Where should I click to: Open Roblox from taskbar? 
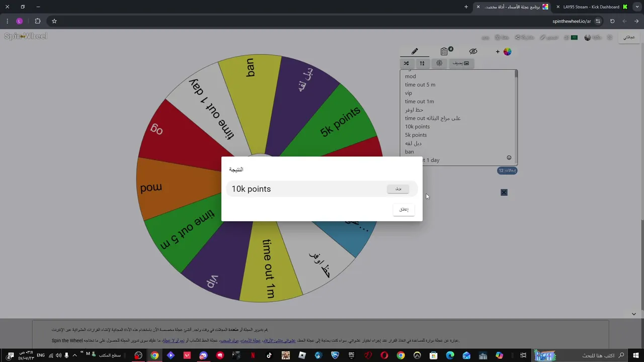(302, 355)
